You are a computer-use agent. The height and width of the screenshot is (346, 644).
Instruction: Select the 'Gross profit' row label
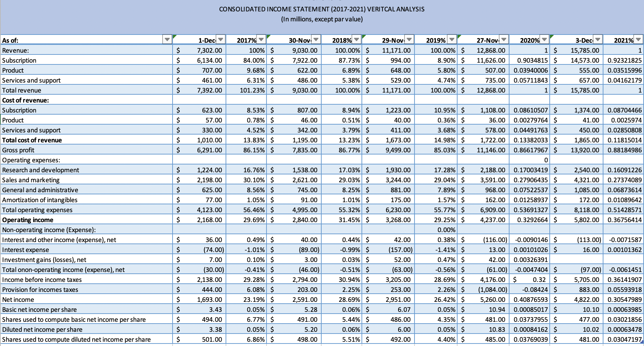[18, 150]
